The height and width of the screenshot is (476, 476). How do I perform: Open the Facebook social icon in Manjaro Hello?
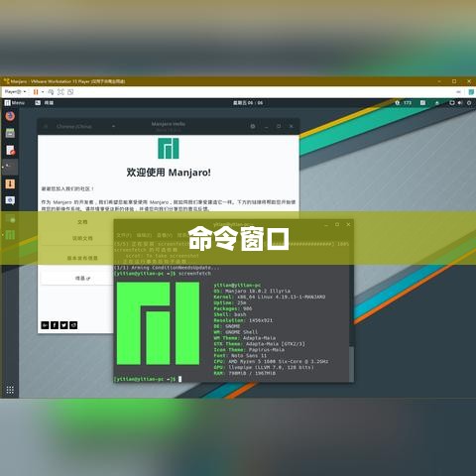(x=55, y=325)
